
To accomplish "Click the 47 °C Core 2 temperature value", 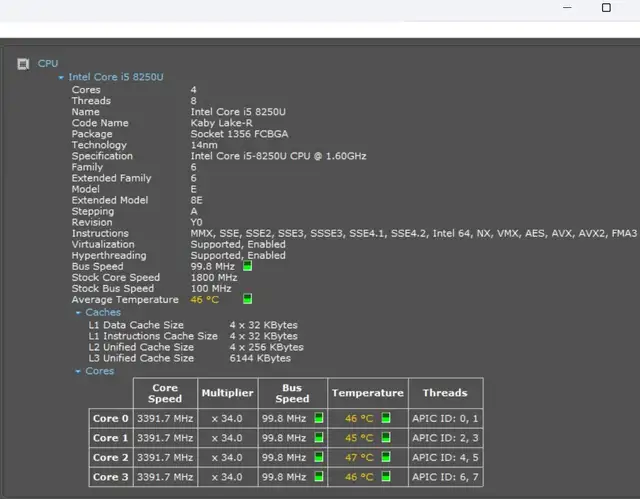I will click(x=359, y=457).
